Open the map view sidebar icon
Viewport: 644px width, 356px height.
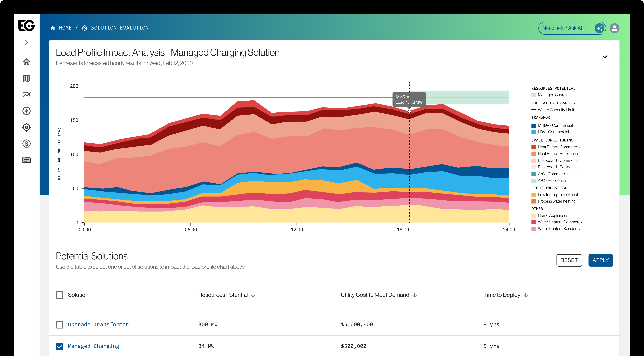(x=27, y=78)
